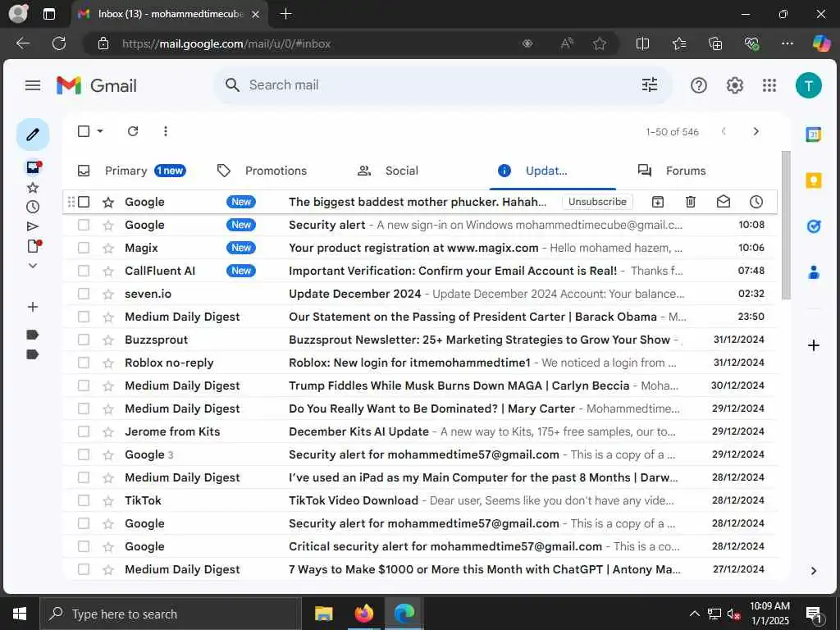
Task: Open Snoozed clock icon in left sidebar
Action: click(33, 207)
